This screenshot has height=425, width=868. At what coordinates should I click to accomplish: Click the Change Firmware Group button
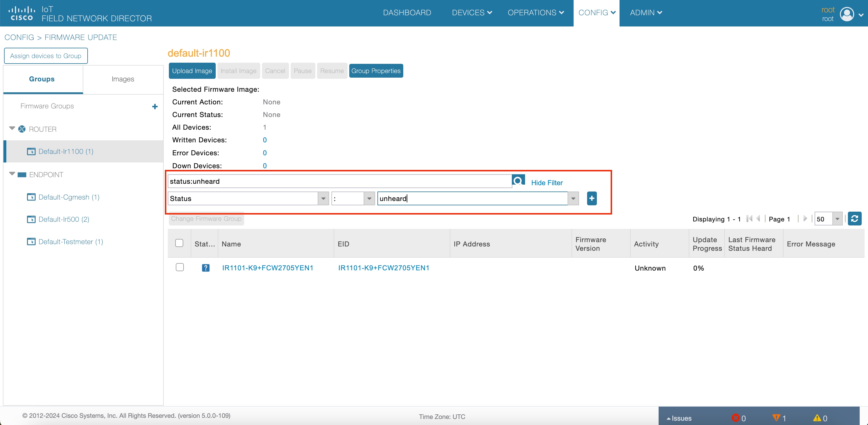[206, 219]
